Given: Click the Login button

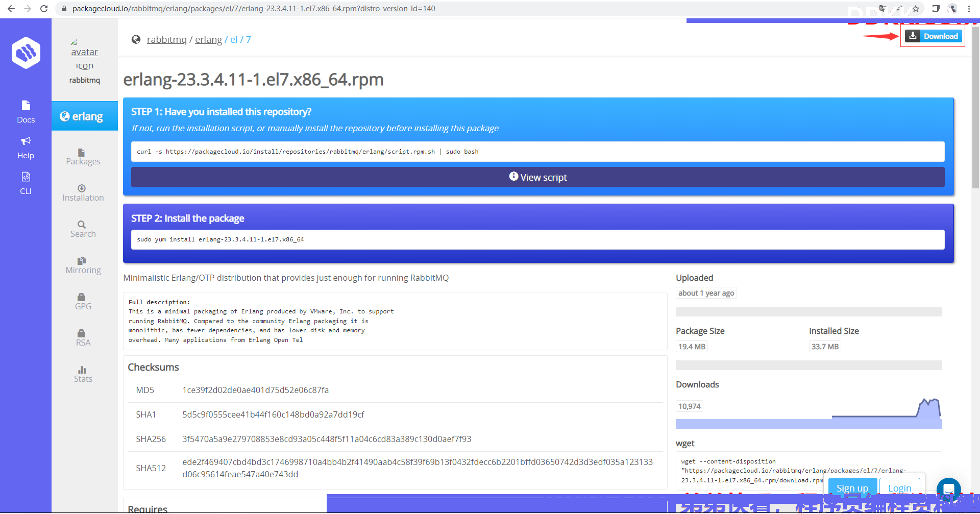Looking at the screenshot, I should point(899,488).
